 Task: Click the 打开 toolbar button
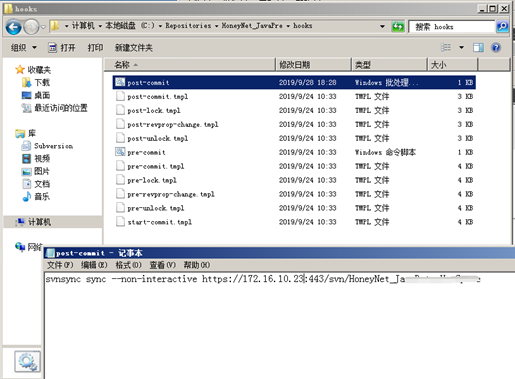62,48
